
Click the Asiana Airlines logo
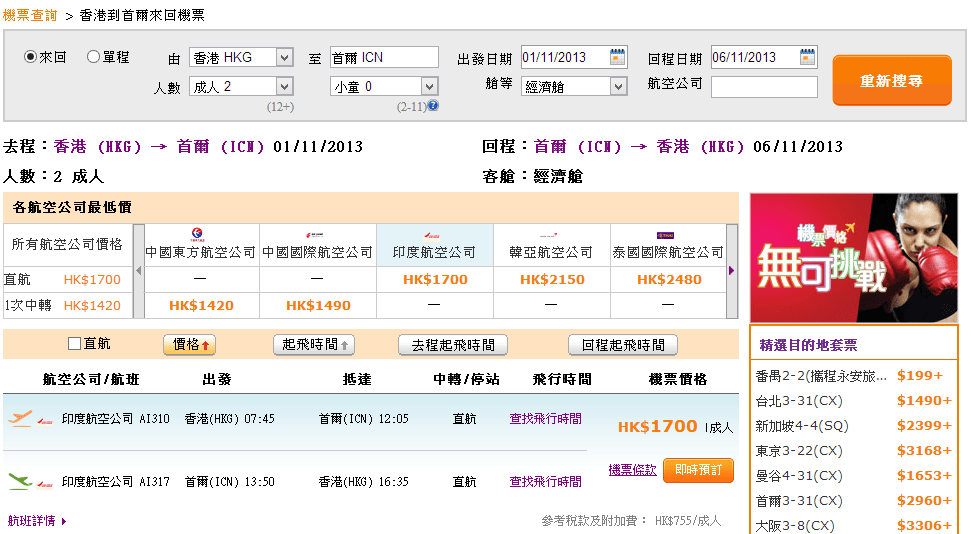(x=551, y=235)
